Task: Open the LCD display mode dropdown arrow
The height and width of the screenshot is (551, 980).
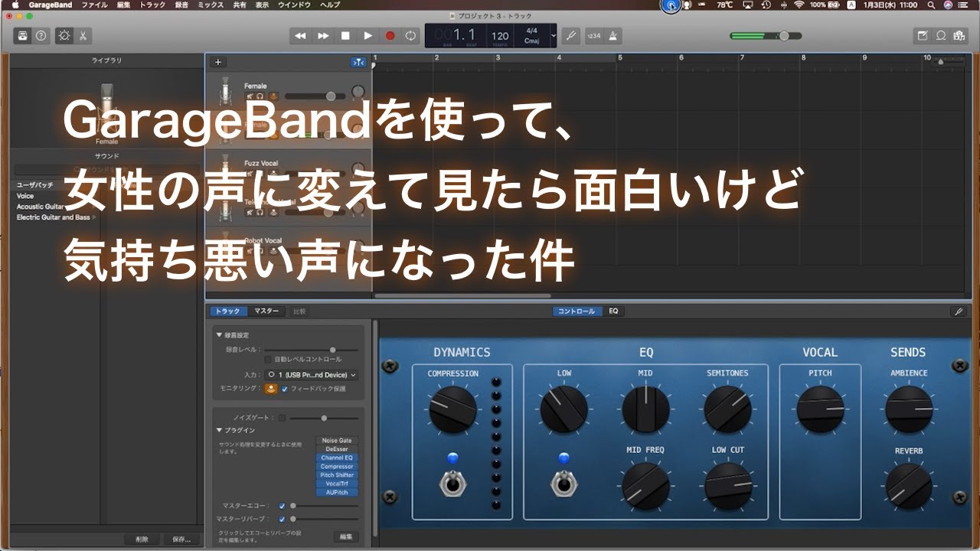Action: coord(553,35)
